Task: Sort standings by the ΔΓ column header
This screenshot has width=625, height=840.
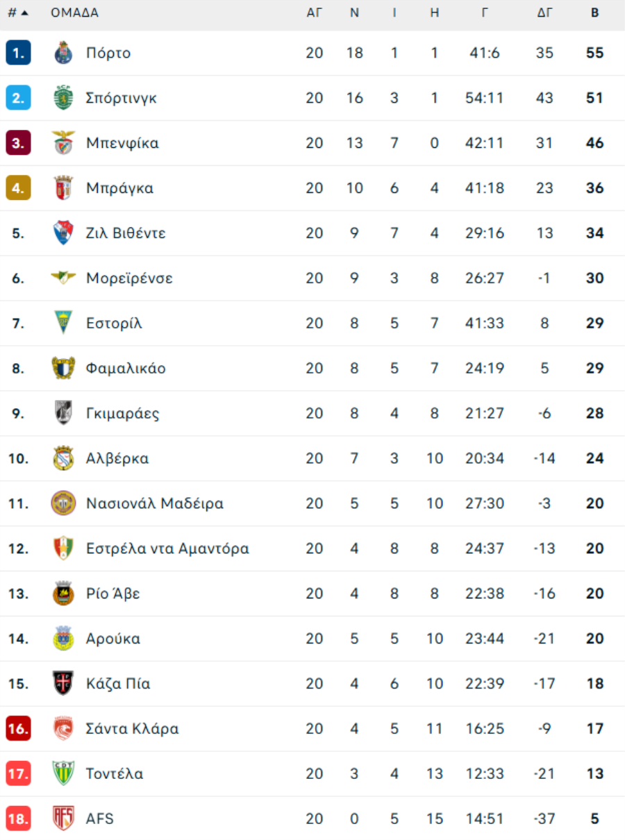Action: coord(544,13)
